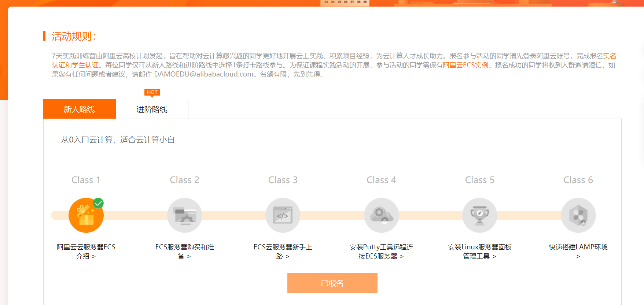The image size is (644, 305).
Task: Open the 快速搭建LAMP环境 link
Action: point(578,252)
